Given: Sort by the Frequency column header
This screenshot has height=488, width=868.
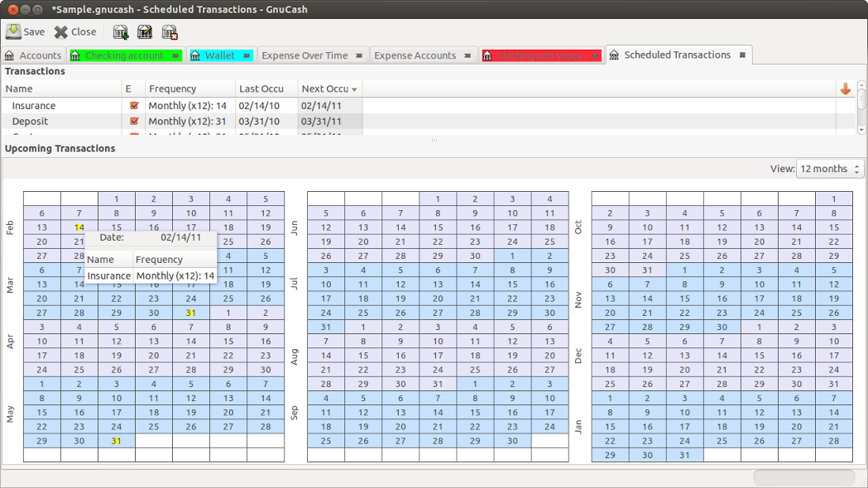Looking at the screenshot, I should [x=189, y=89].
